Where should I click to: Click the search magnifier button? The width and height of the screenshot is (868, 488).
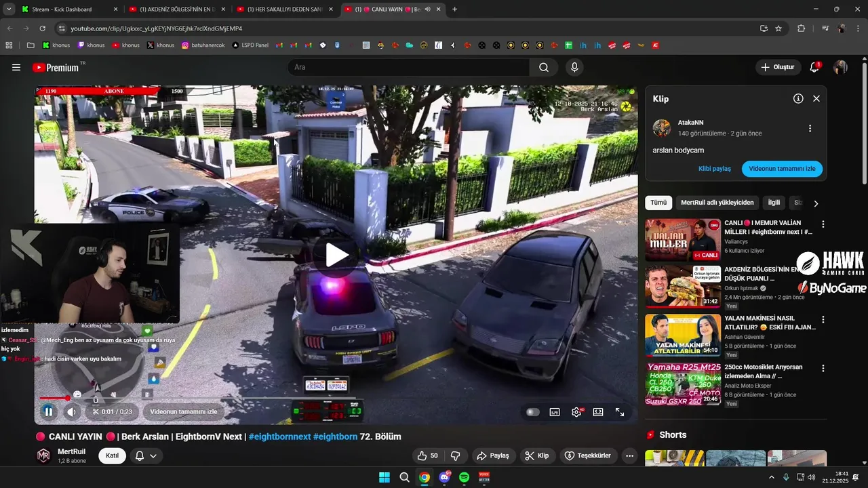[544, 67]
